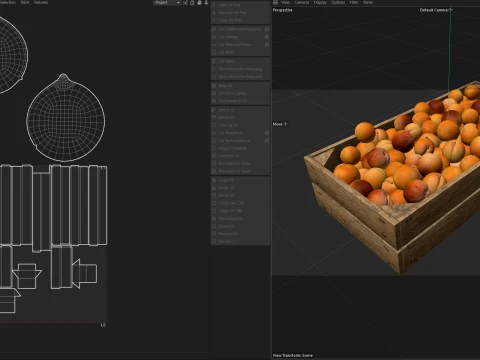Click the Mirror U icon

pyautogui.click(x=214, y=110)
